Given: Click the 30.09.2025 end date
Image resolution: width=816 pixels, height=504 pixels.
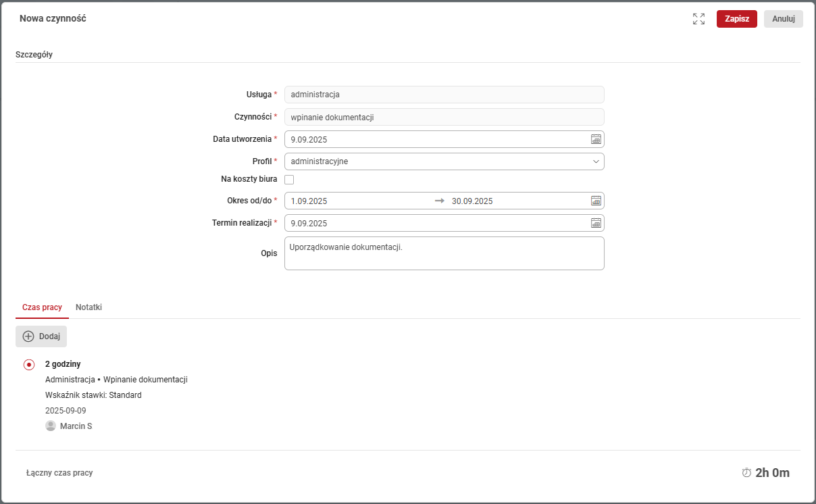Looking at the screenshot, I should pyautogui.click(x=472, y=201).
